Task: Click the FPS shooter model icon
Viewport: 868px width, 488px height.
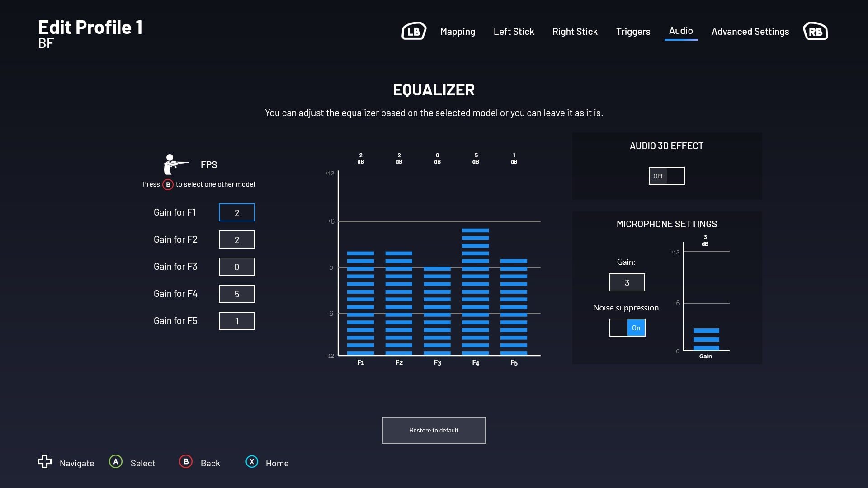Action: tap(175, 164)
